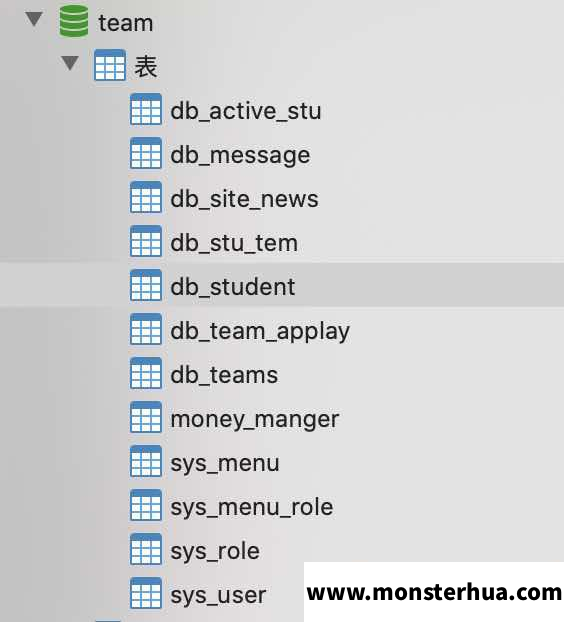Click the 表 group table icon
This screenshot has height=622, width=564.
[110, 65]
